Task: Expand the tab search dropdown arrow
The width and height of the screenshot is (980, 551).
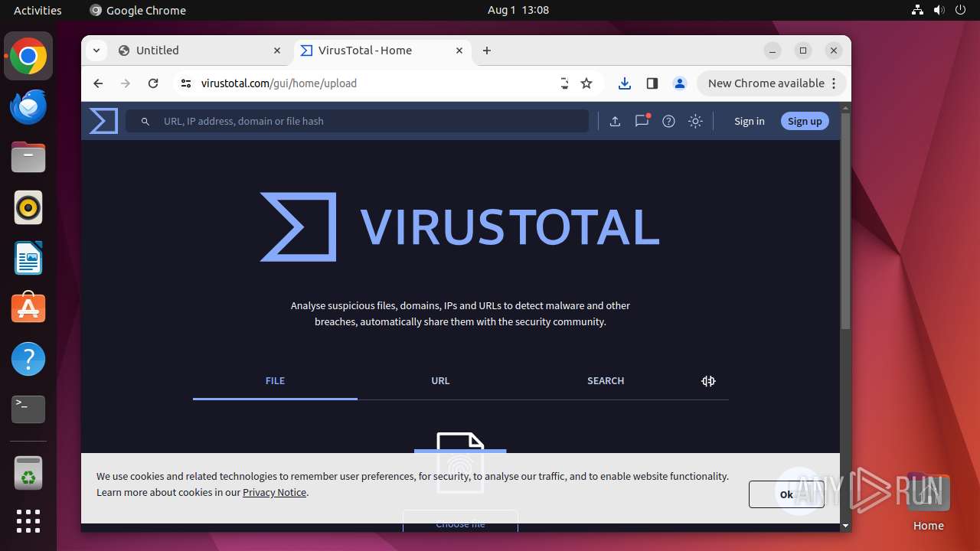Action: pyautogui.click(x=96, y=51)
